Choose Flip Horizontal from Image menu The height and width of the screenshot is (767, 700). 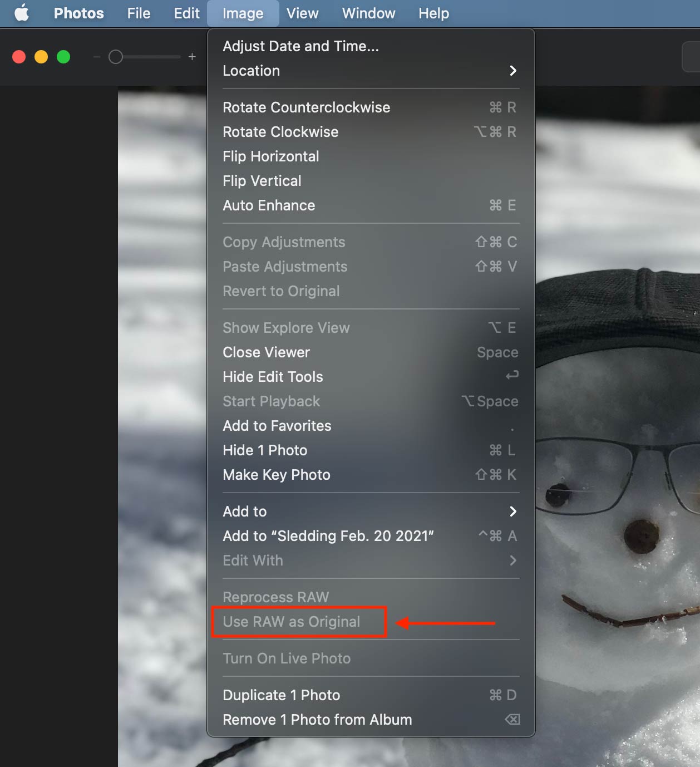pos(271,156)
